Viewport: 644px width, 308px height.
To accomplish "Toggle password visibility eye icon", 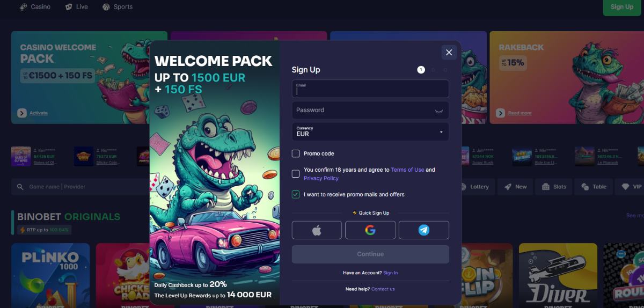I will tap(438, 111).
